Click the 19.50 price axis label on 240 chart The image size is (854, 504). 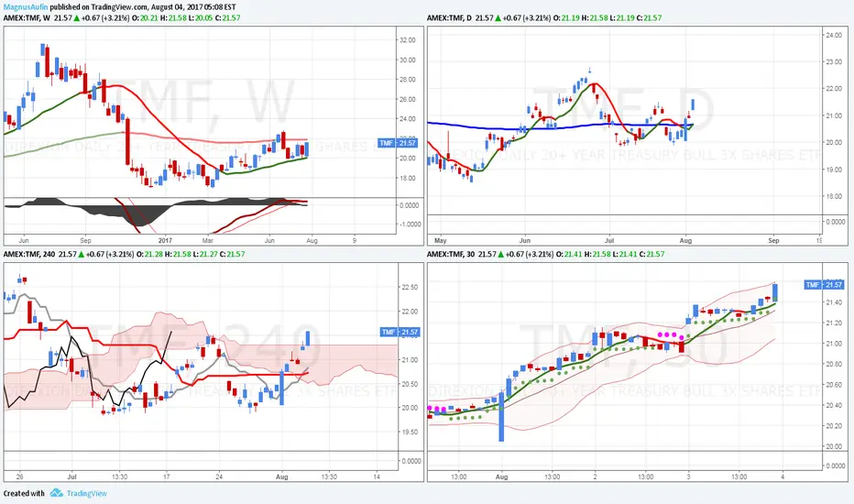point(410,433)
